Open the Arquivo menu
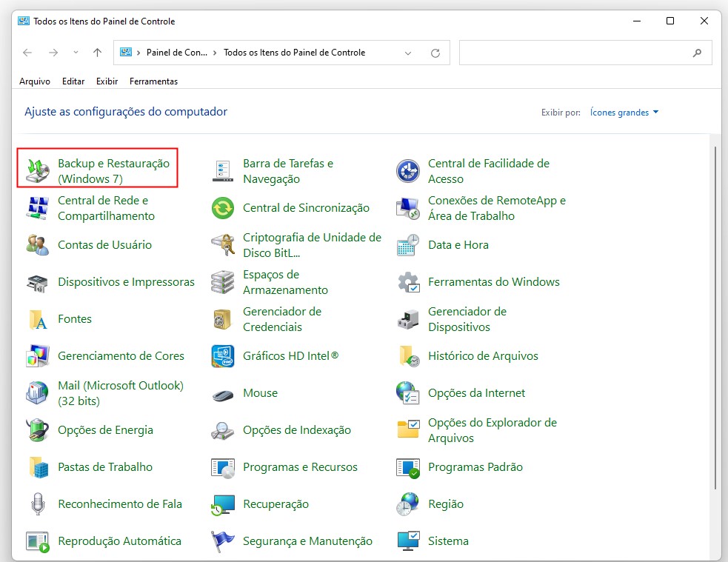 pos(34,81)
